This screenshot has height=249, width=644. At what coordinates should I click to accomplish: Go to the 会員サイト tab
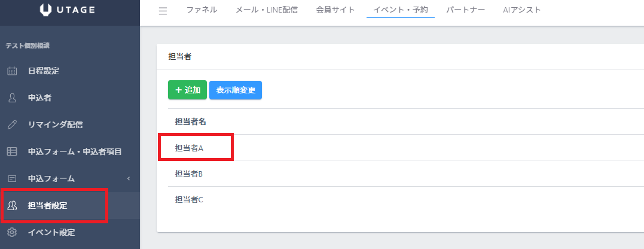tap(335, 10)
